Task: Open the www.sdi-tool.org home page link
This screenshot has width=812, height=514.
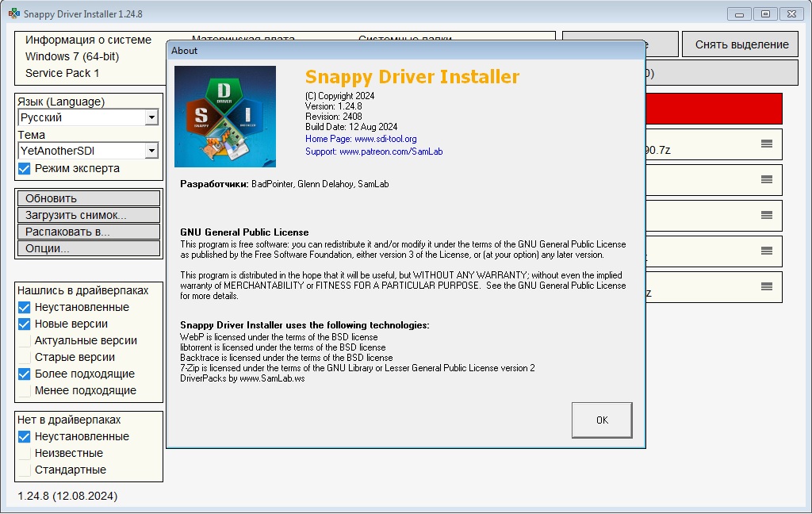Action: (x=385, y=139)
